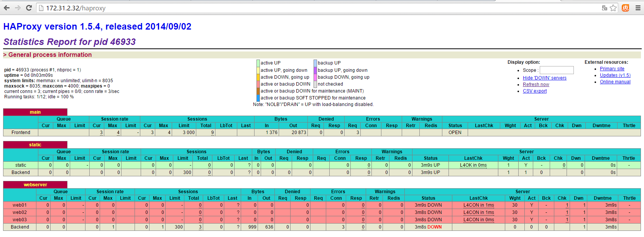
Task: Click the backup UP going down purple swatch
Action: click(315, 70)
